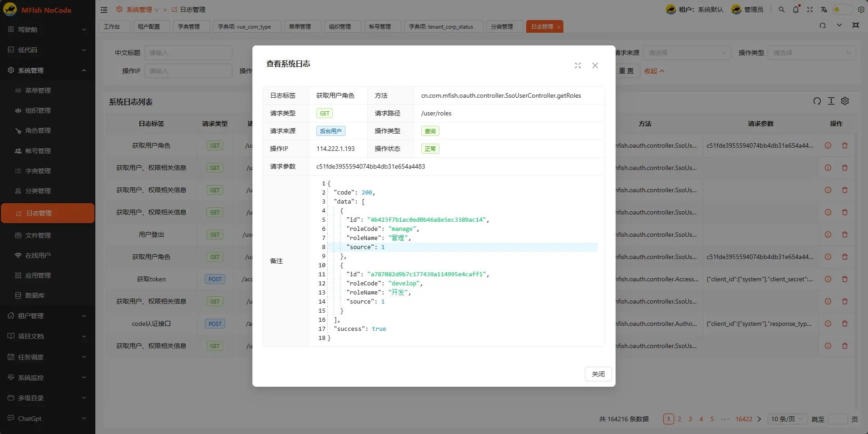View details of the 用户登出 log row
Screen dimensions: 868x434
pyautogui.click(x=828, y=234)
